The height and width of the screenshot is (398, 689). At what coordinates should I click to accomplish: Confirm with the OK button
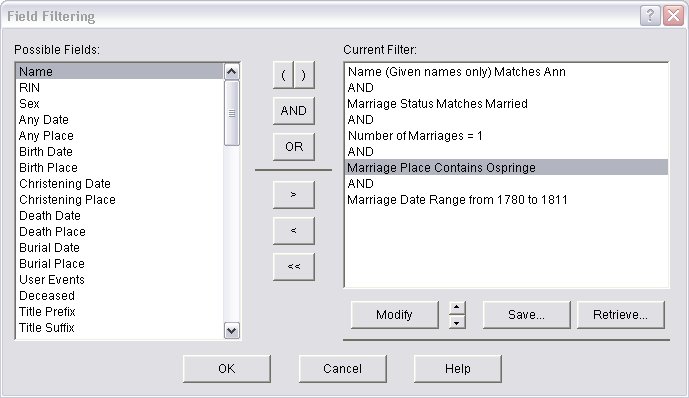(x=227, y=369)
